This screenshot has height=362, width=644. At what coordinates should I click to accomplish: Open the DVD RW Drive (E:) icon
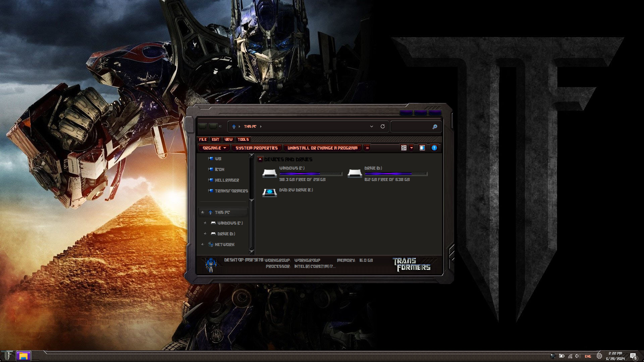click(x=269, y=192)
